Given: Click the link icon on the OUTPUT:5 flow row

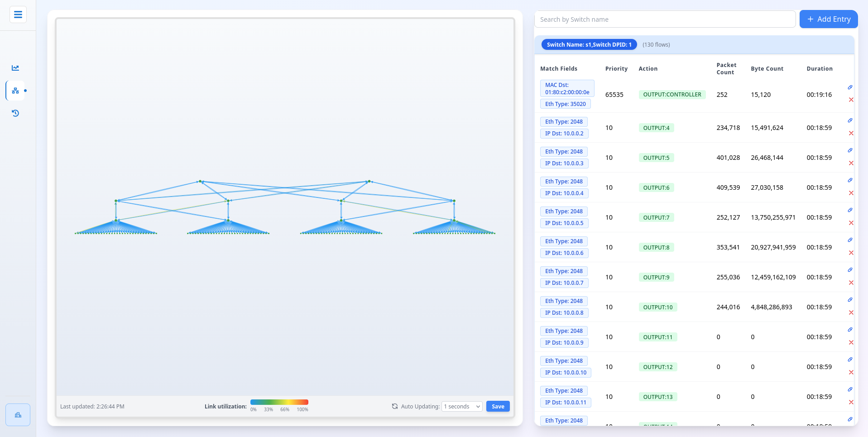Looking at the screenshot, I should pyautogui.click(x=850, y=150).
